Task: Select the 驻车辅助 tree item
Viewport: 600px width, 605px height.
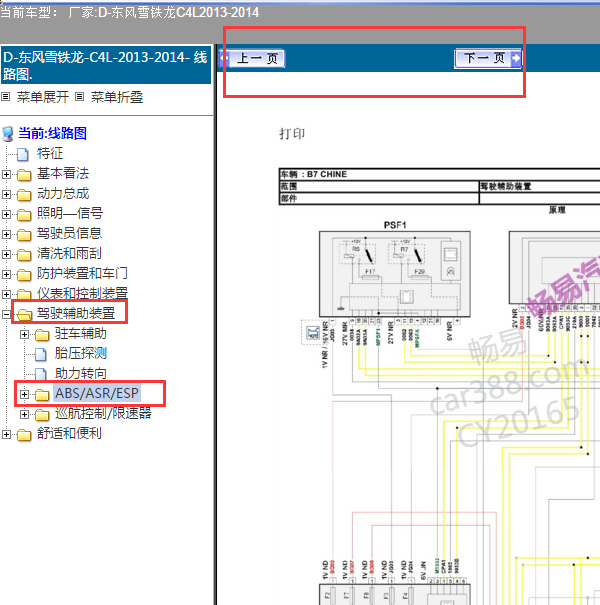Action: 81,333
